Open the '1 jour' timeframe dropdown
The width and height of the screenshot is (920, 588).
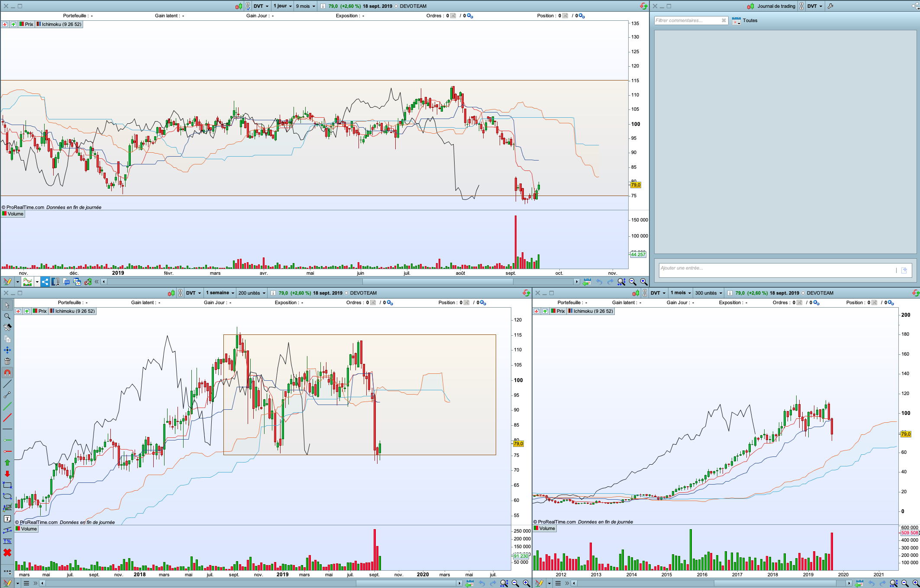click(283, 6)
